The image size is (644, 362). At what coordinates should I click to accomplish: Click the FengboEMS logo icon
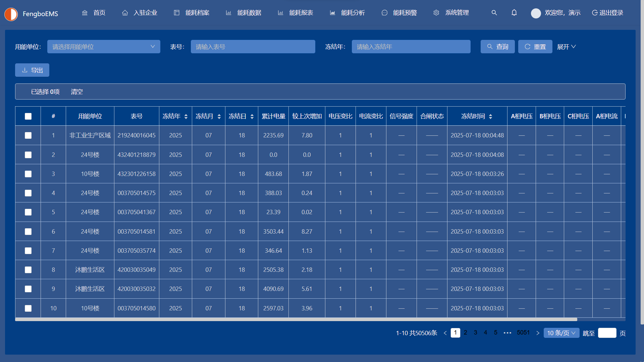11,14
